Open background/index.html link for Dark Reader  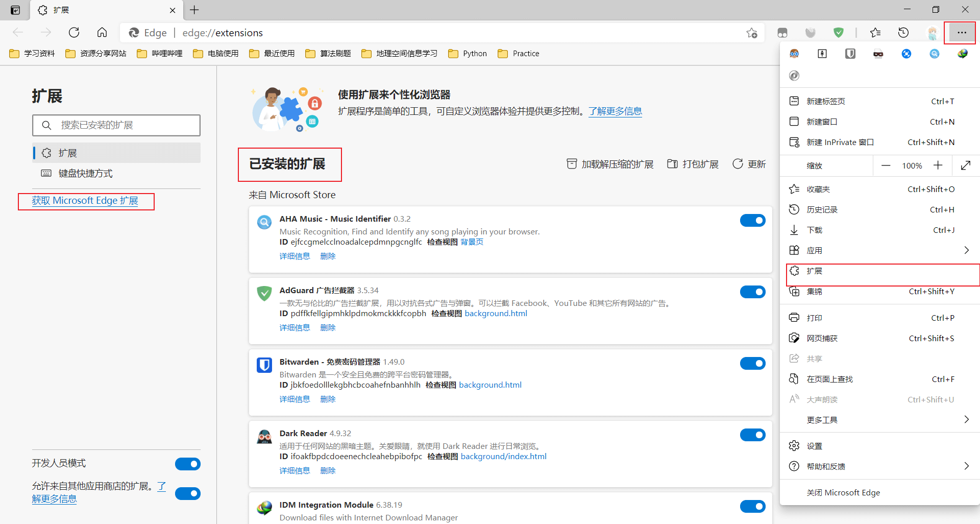tap(503, 456)
